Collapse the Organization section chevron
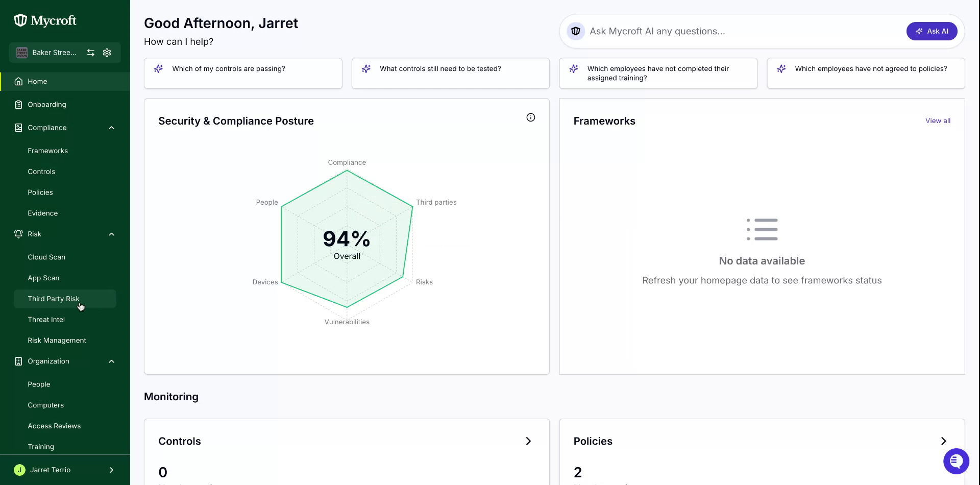980x485 pixels. pos(111,361)
